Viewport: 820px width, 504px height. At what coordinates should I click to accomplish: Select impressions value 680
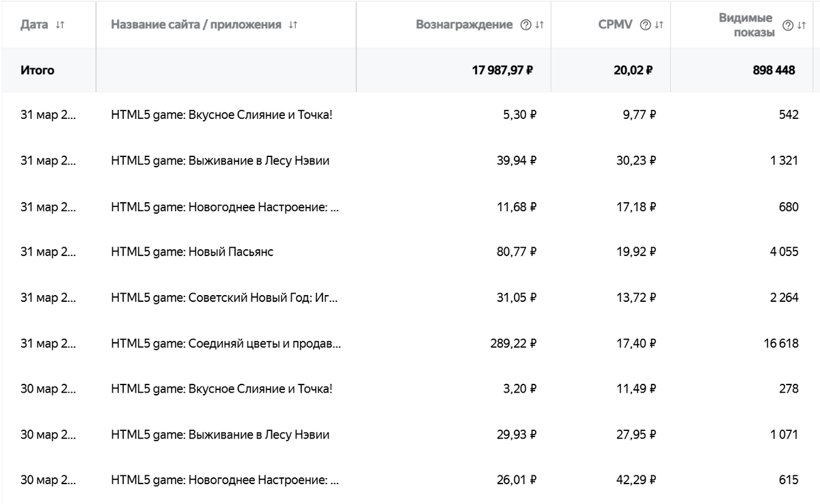(x=789, y=206)
